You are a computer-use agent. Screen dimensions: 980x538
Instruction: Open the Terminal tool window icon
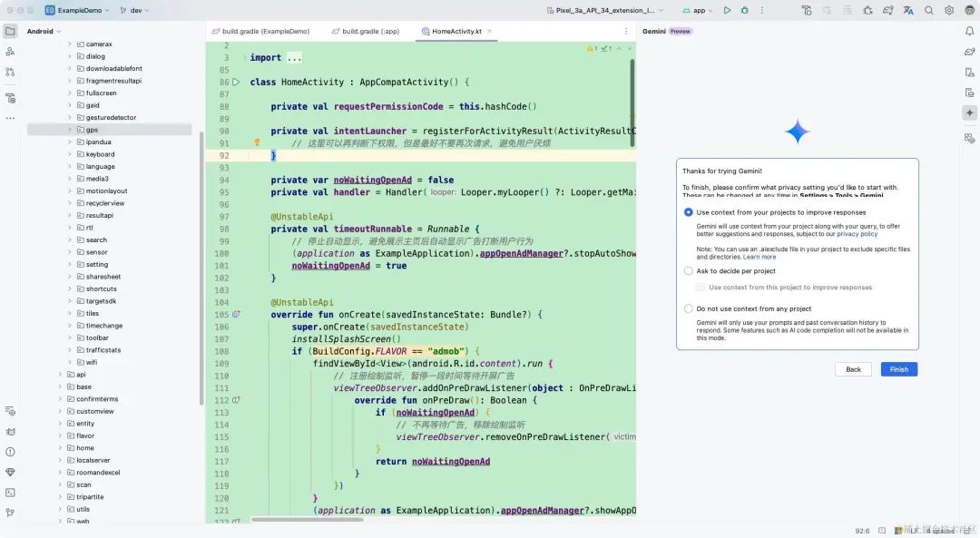pos(10,493)
